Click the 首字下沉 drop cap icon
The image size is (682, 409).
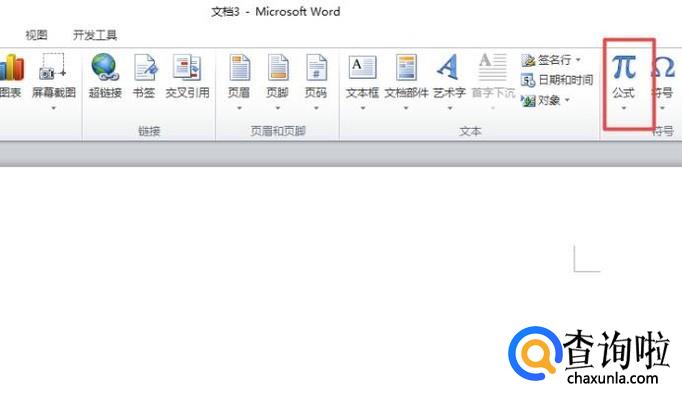[493, 67]
